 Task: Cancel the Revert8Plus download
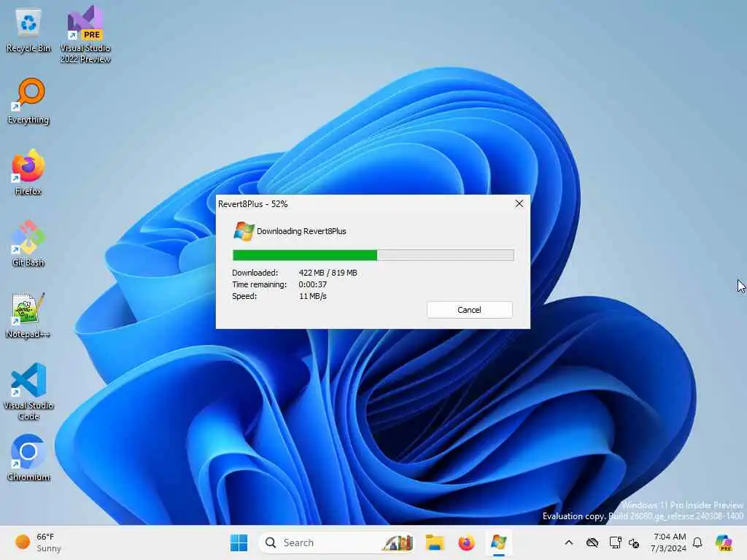click(469, 309)
